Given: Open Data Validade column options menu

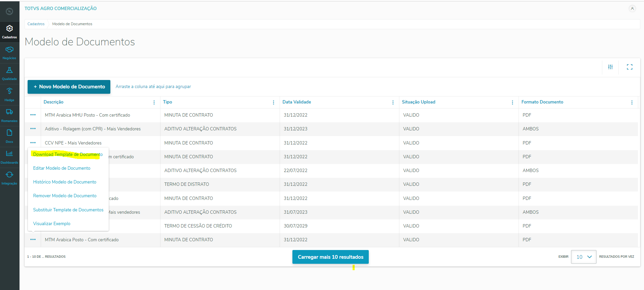Looking at the screenshot, I should click(393, 102).
